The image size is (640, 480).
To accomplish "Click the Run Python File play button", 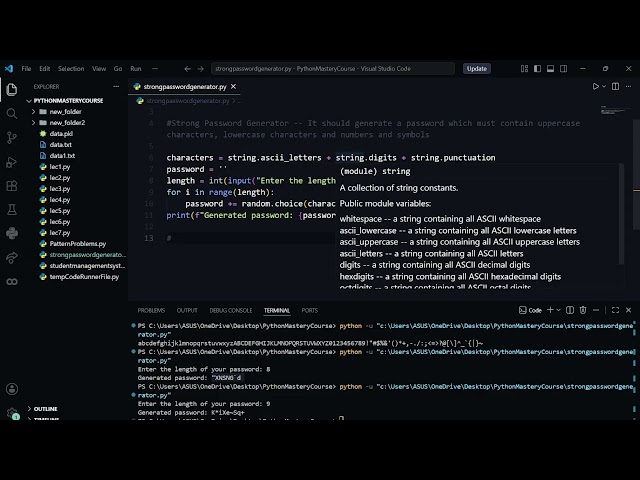I will click(x=596, y=87).
